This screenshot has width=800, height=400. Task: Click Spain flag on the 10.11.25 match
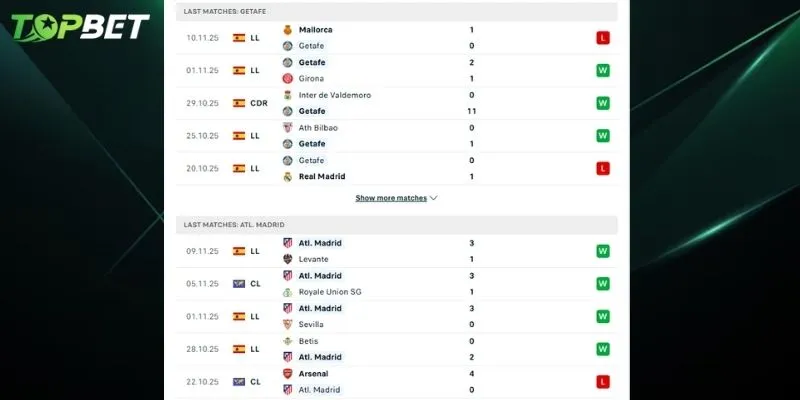tap(239, 38)
